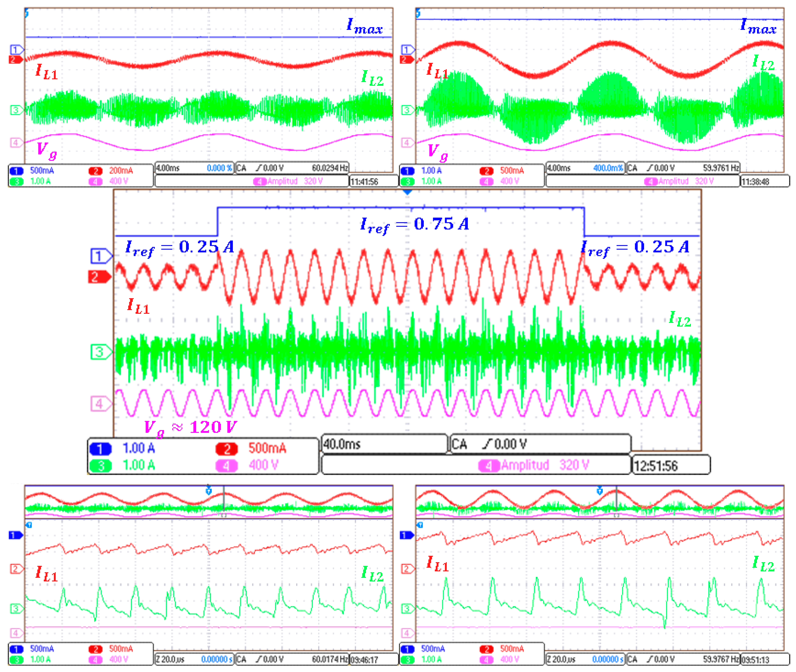796x672 pixels.
Task: Click the red "IL1" label in the 12:51:56 capture
Action: [138, 306]
